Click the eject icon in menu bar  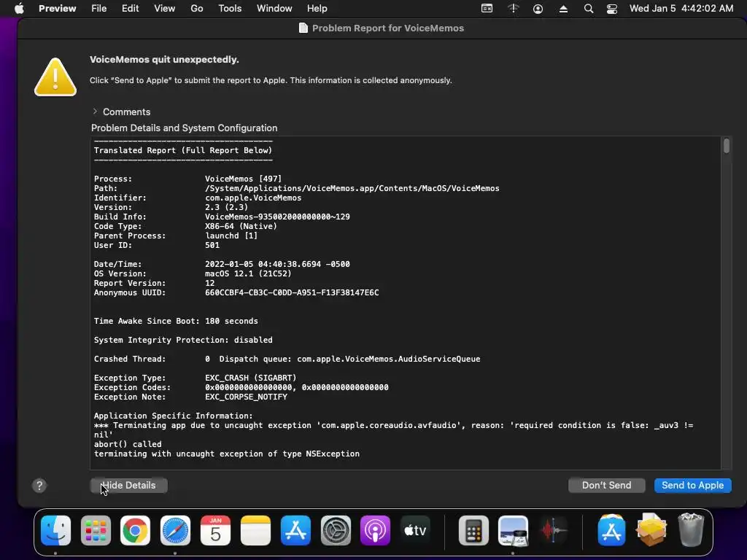coord(563,9)
